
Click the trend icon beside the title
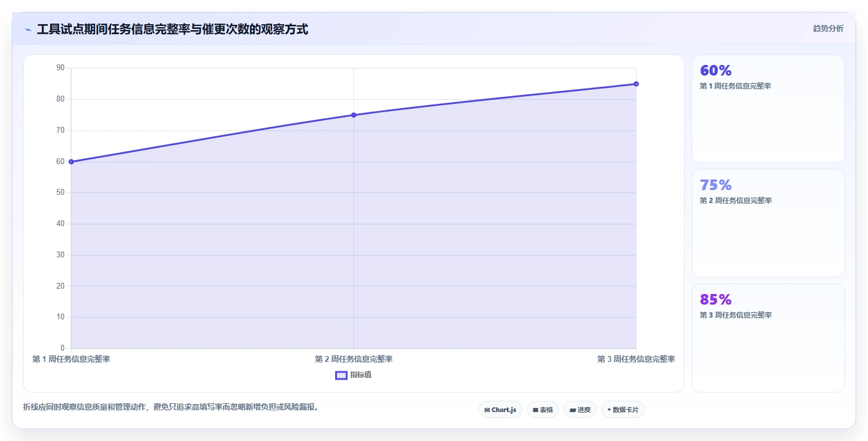(x=28, y=30)
